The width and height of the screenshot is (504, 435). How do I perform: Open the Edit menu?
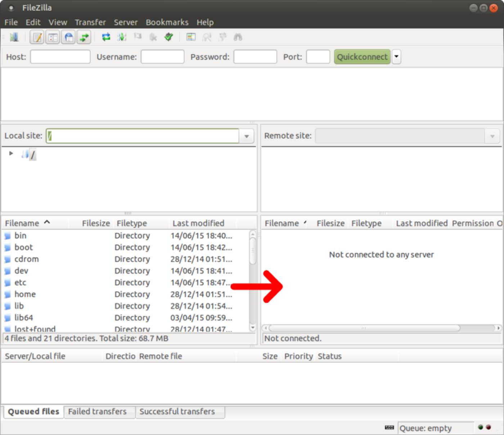[x=33, y=22]
